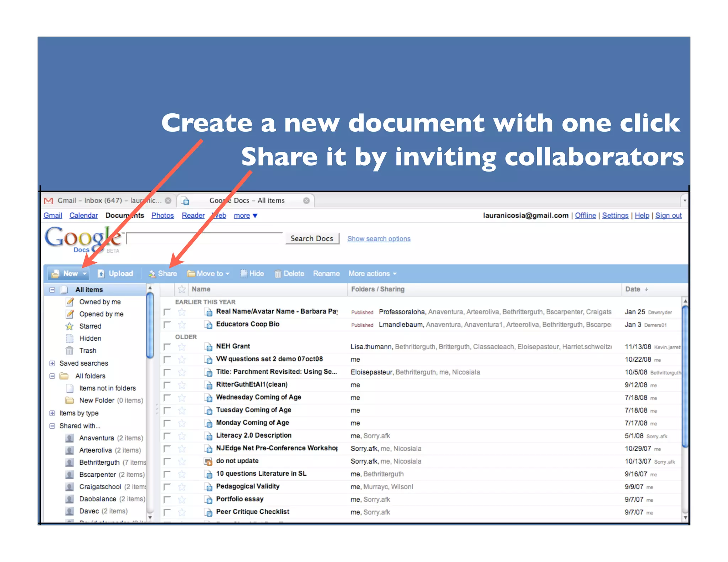
Task: Click the Search Docs button
Action: coord(312,239)
